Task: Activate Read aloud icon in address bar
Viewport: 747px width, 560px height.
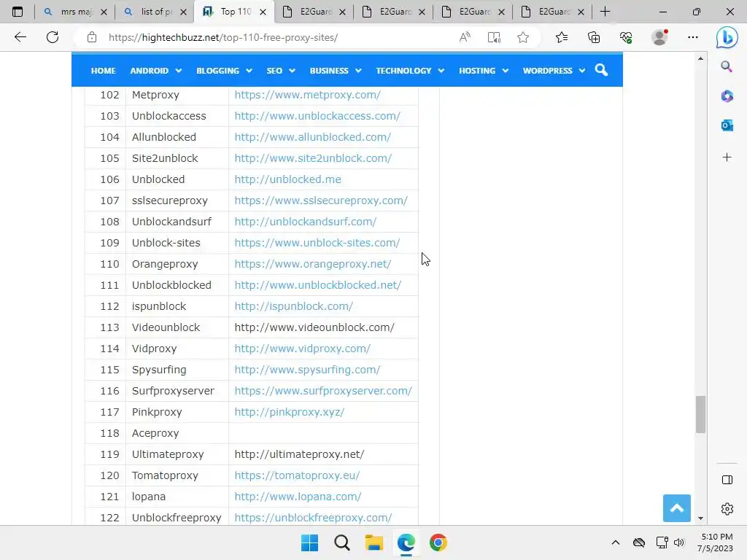Action: pos(465,37)
